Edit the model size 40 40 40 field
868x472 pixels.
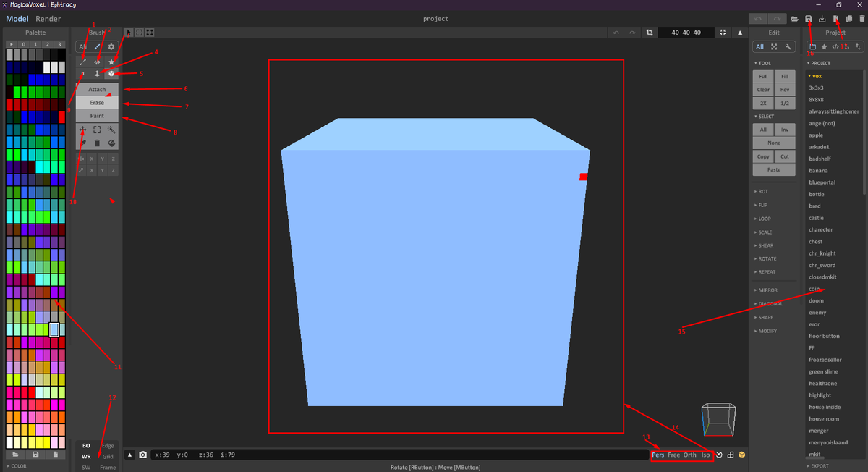pyautogui.click(x=686, y=33)
